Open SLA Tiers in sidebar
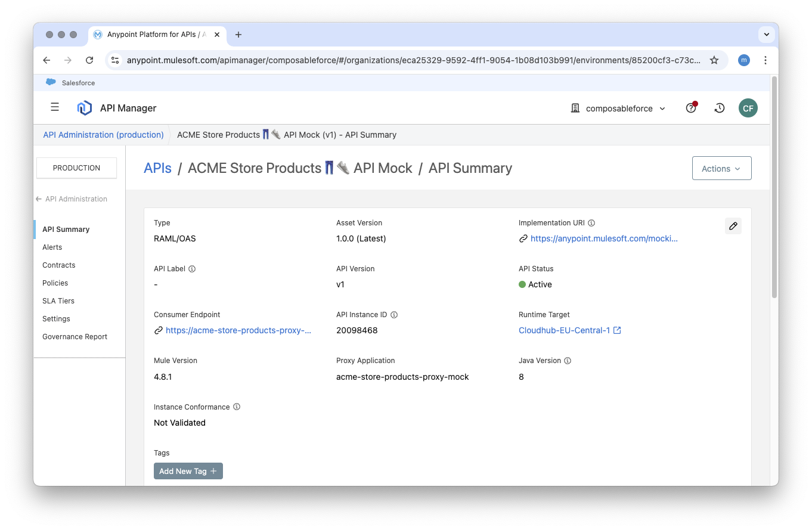This screenshot has width=812, height=530. (58, 301)
